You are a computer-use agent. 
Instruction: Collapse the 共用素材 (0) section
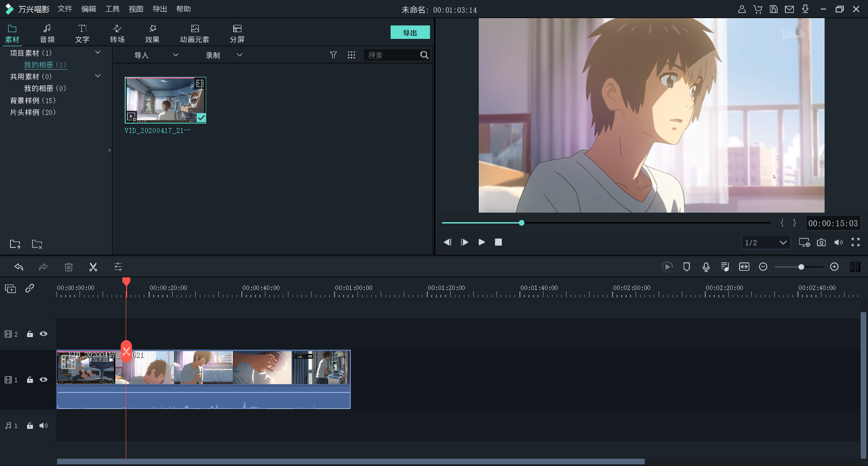point(98,76)
